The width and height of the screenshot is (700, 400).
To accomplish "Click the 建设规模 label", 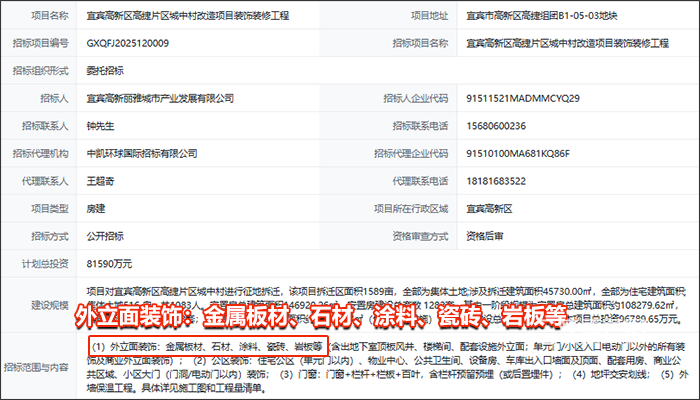I will point(50,305).
